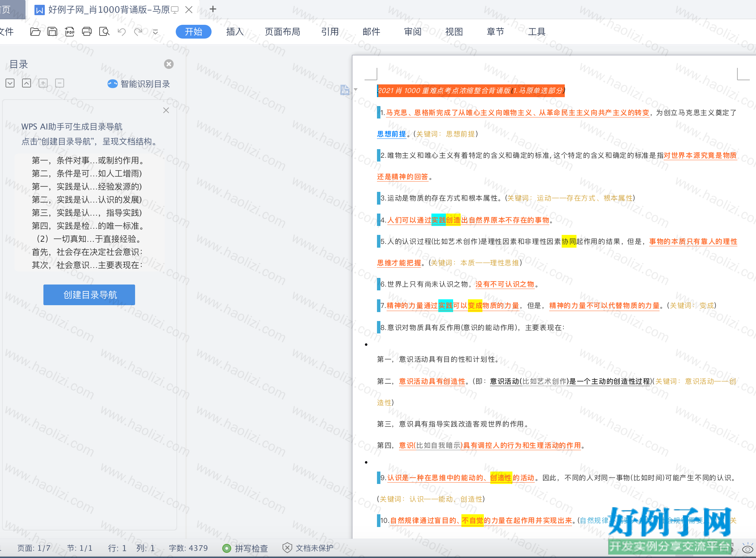Image resolution: width=756 pixels, height=558 pixels.
Task: Save the document with the disk icon
Action: (x=52, y=32)
